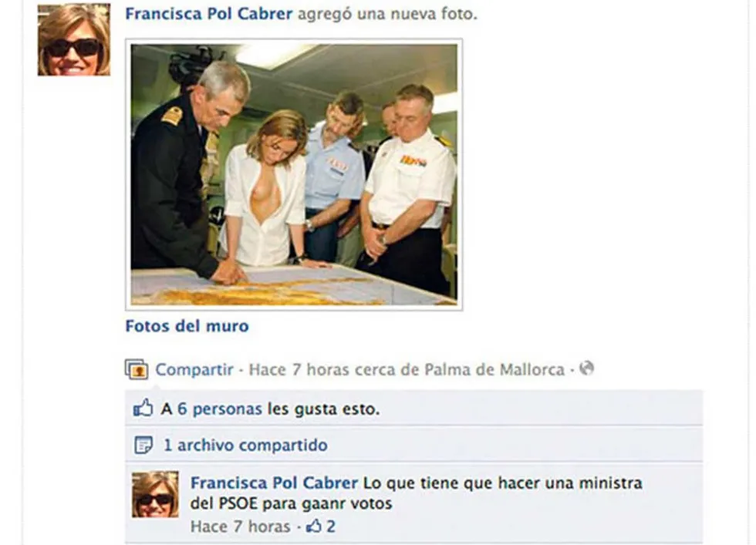Open the poster's profile picture at top
The image size is (756, 545).
coord(74,39)
